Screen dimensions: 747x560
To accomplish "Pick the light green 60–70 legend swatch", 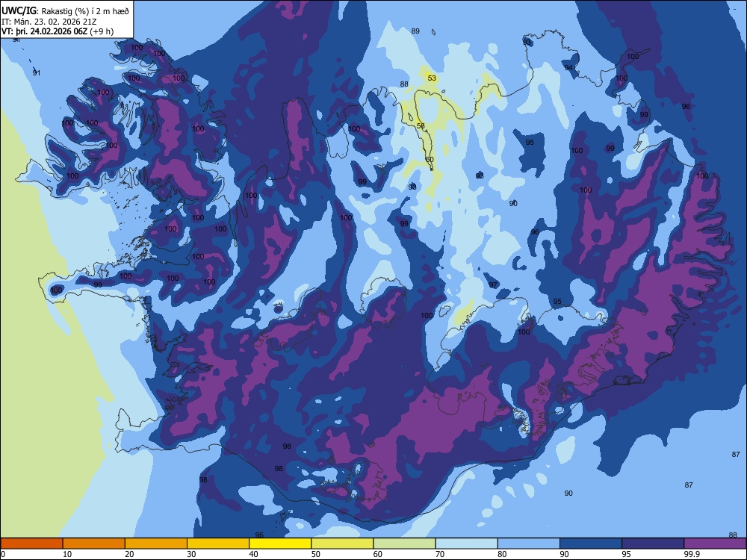I will click(404, 544).
